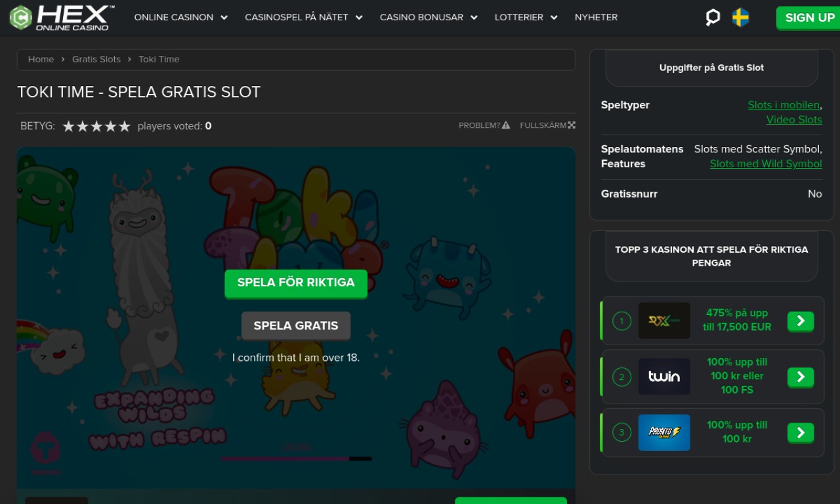This screenshot has height=504, width=840.
Task: Click the green arrow for the 475% bonus
Action: point(801,321)
